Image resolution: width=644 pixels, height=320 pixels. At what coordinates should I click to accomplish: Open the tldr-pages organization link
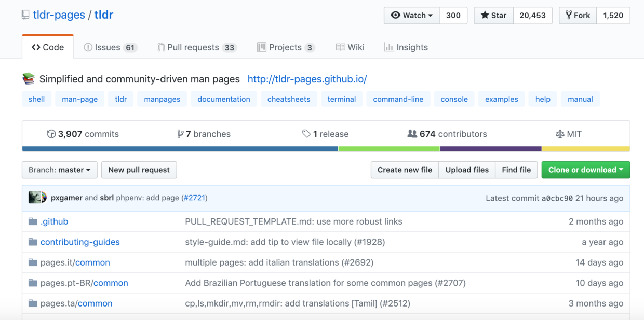pyautogui.click(x=59, y=15)
